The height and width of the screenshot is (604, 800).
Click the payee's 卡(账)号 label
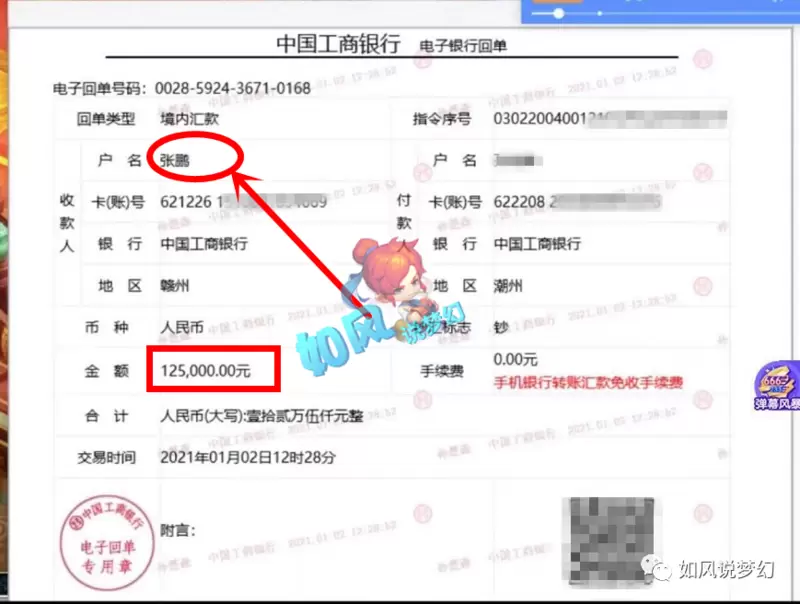click(118, 203)
